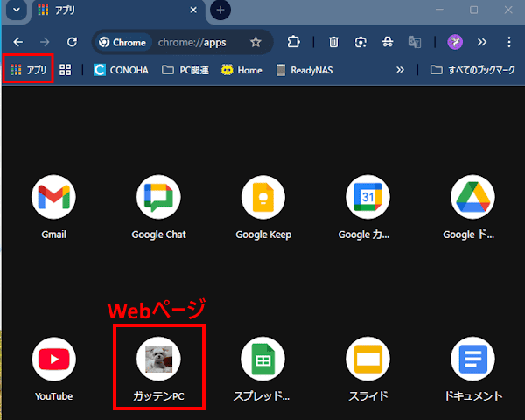This screenshot has width=525, height=420.
Task: Launch the YouTube app
Action: click(x=53, y=359)
